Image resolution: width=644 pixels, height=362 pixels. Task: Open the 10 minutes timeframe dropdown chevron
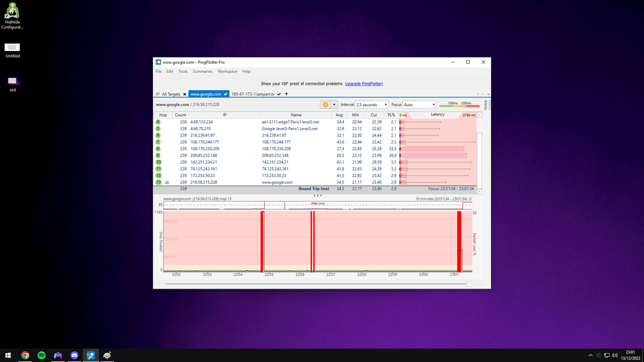[x=470, y=199]
